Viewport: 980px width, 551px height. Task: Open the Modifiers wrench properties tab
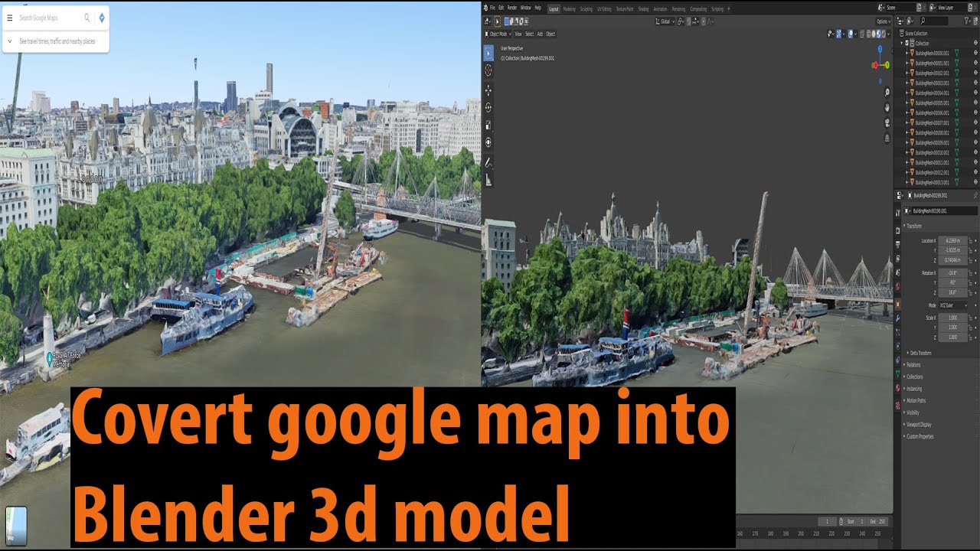pyautogui.click(x=898, y=317)
